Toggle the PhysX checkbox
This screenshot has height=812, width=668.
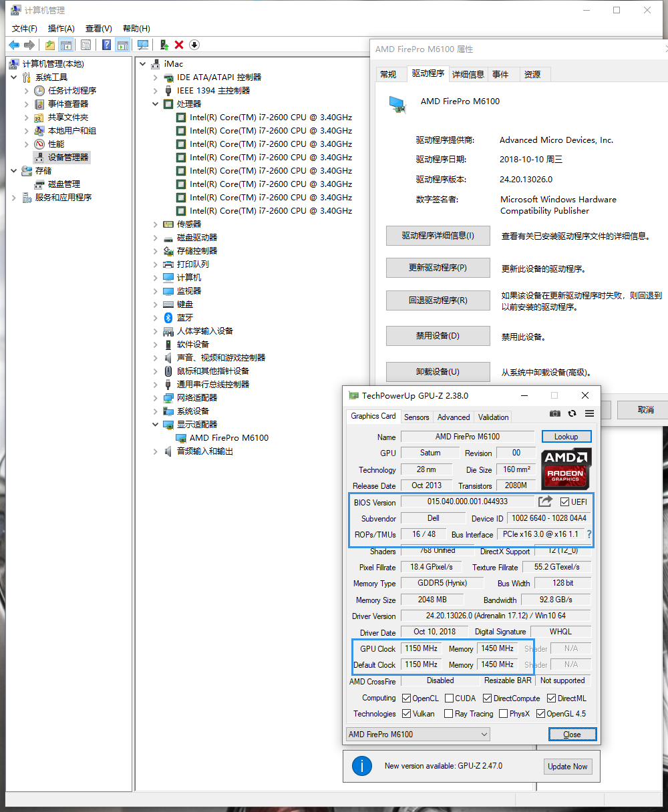(x=503, y=714)
